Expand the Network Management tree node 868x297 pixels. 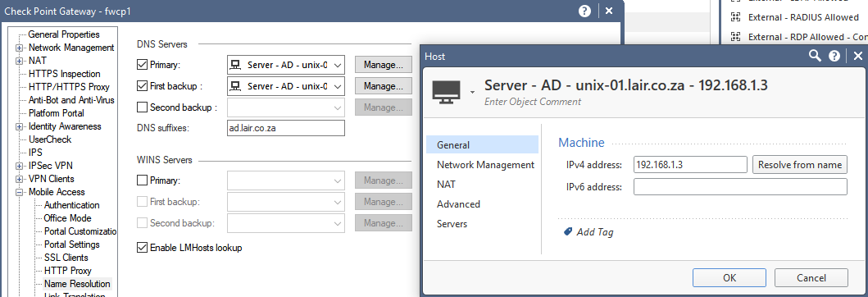[x=20, y=48]
